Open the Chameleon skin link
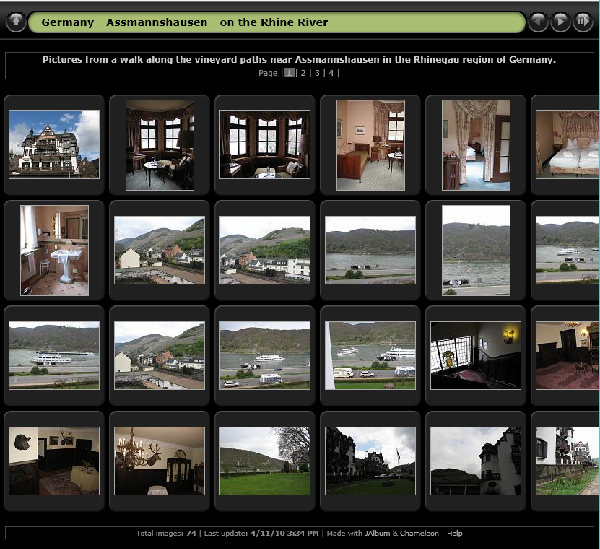The height and width of the screenshot is (549, 600). coord(419,533)
